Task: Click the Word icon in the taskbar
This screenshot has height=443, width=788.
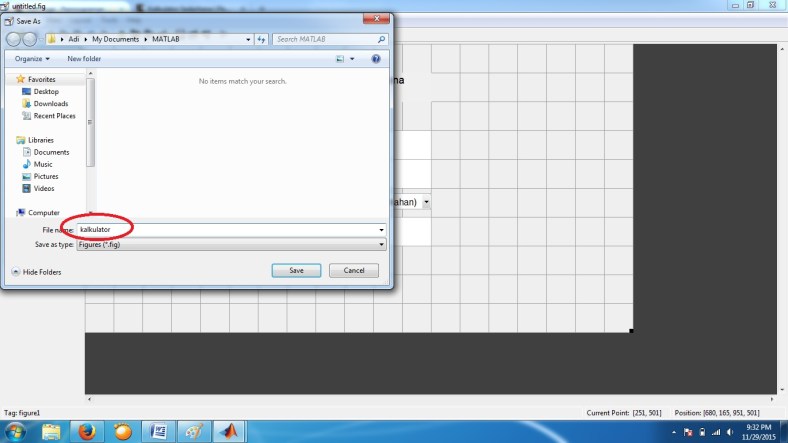Action: 158,431
